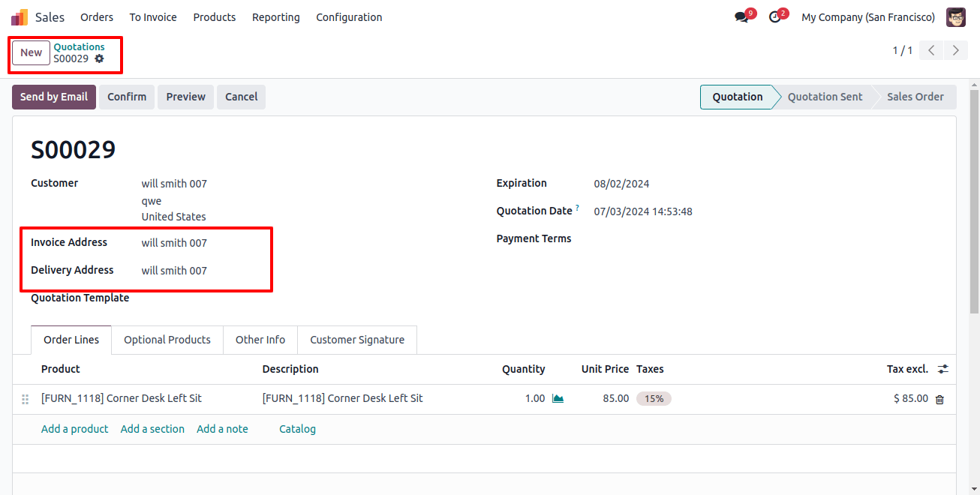Screen dimensions: 980x495
Task: Click Add a section link
Action: tap(152, 429)
